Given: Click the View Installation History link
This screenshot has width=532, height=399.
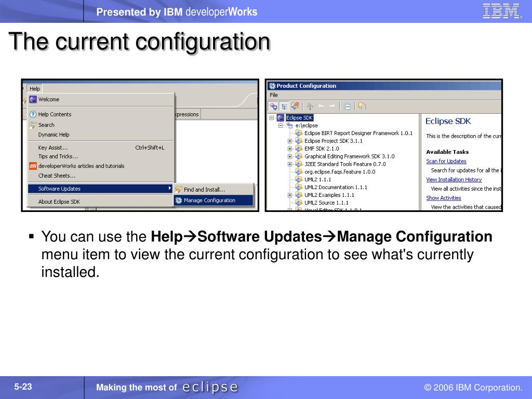Looking at the screenshot, I should click(454, 179).
